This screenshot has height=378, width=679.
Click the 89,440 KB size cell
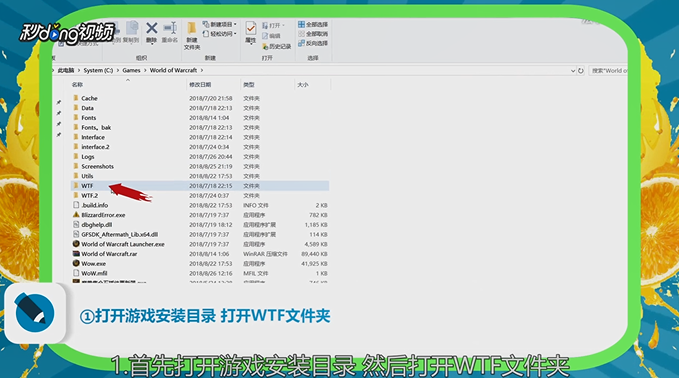click(314, 254)
